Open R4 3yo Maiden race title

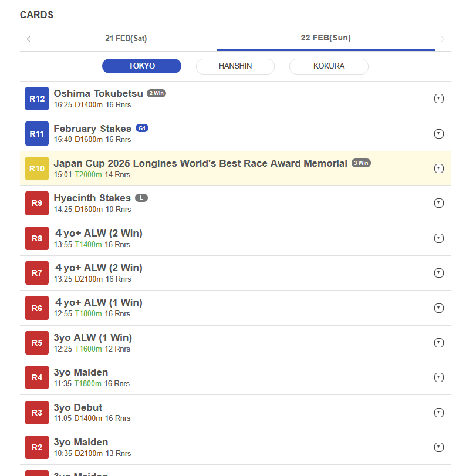81,372
